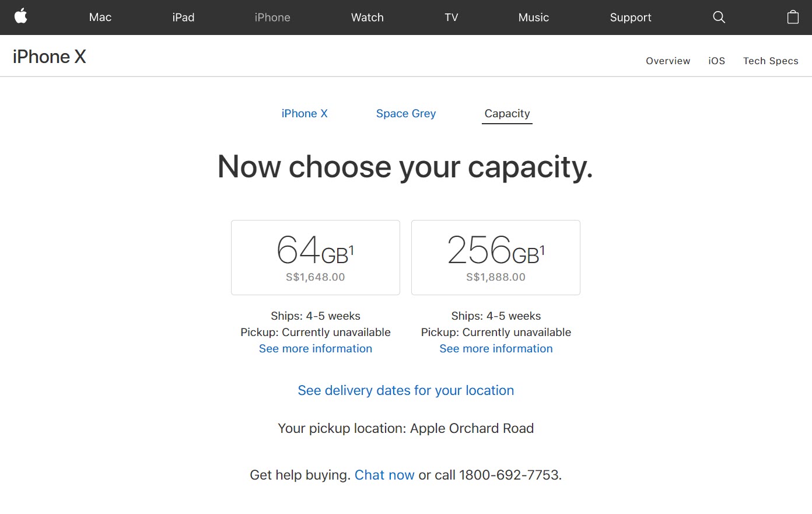Open the shopping bag icon
812x514 pixels.
tap(793, 17)
